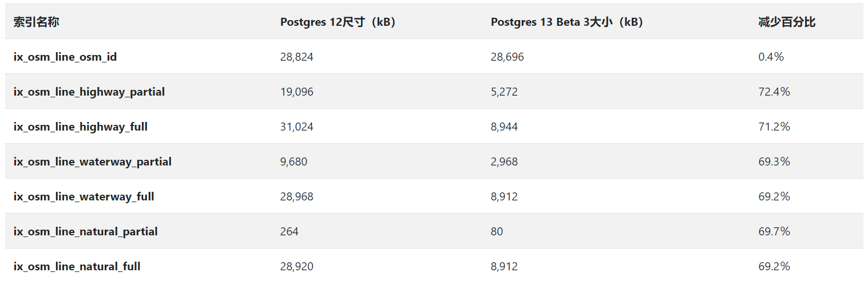The height and width of the screenshot is (284, 868).
Task: Select the 264 size value
Action: pyautogui.click(x=290, y=231)
